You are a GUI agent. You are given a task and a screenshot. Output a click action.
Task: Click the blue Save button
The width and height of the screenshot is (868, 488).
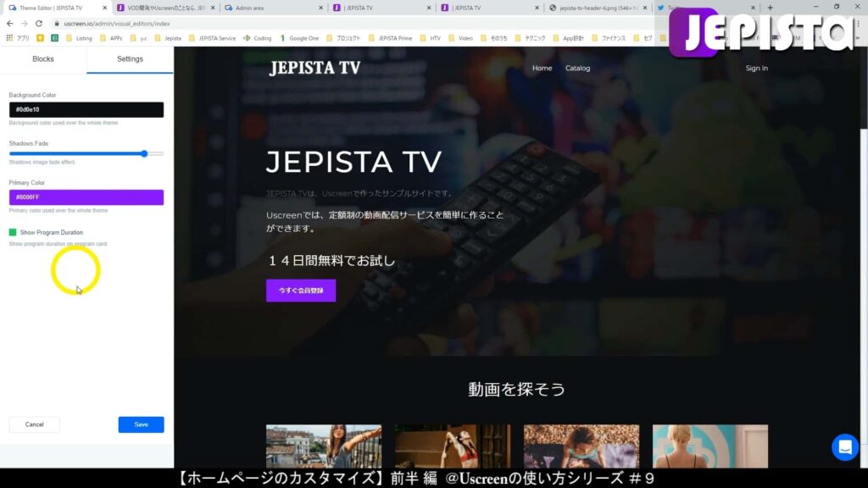(x=142, y=424)
